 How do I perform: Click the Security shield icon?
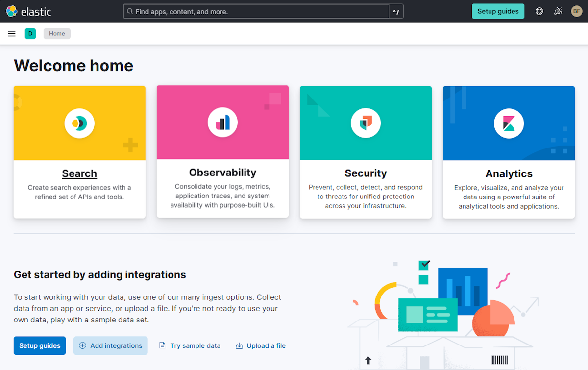point(366,123)
